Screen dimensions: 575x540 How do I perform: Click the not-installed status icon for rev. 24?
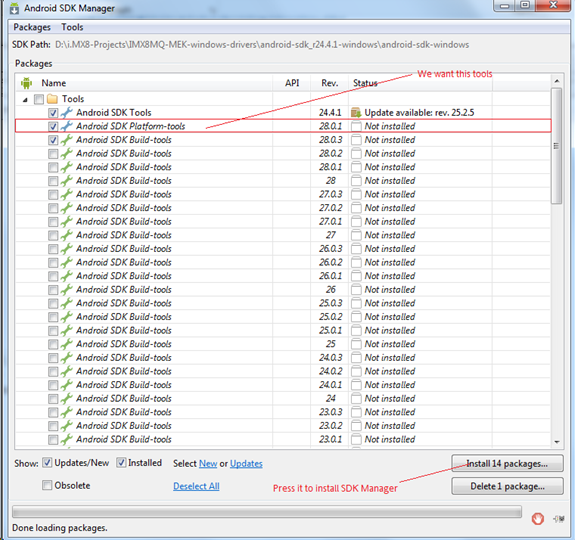(356, 398)
